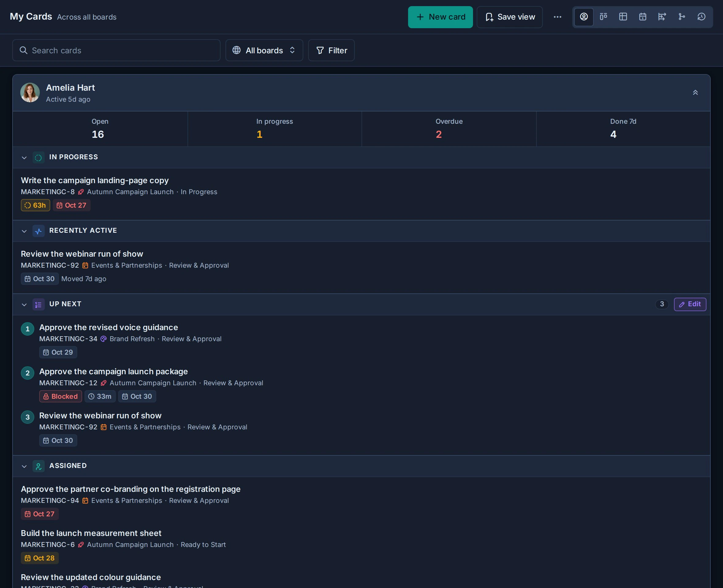Open the activity history view icon

click(701, 17)
